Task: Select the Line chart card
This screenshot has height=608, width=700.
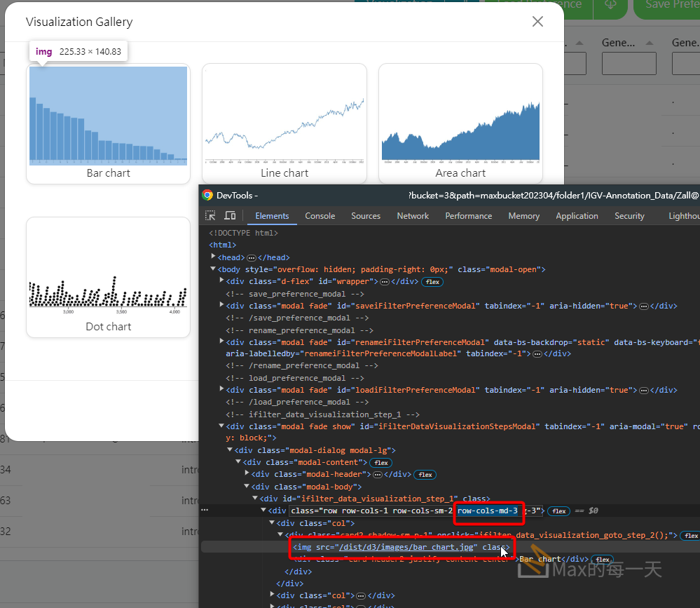Action: (x=284, y=124)
